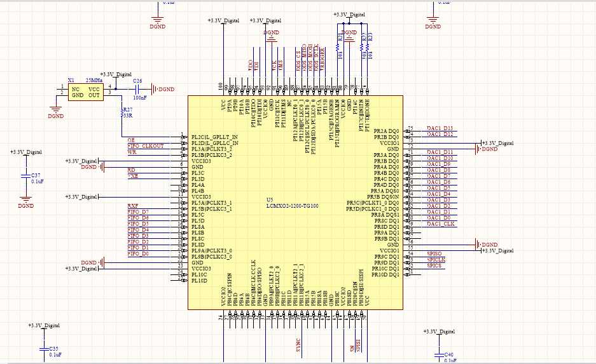Select the SPICS net label
This screenshot has height=364, width=596.
point(434,266)
